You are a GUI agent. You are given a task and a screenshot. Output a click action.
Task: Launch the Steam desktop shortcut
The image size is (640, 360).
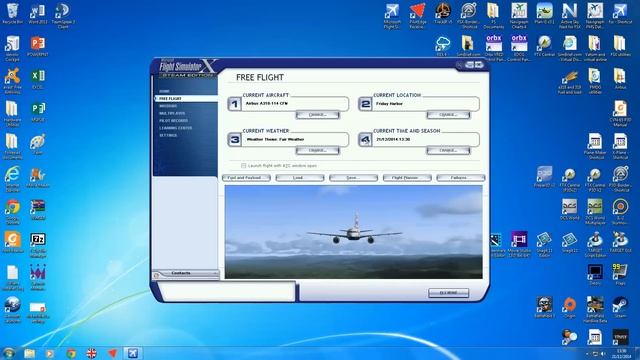(x=620, y=304)
